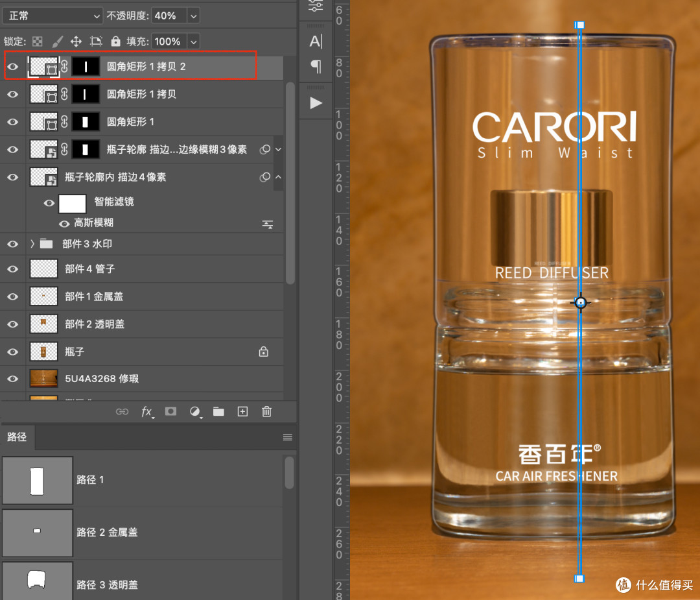Click the link layers icon
700x600 pixels.
(x=122, y=411)
